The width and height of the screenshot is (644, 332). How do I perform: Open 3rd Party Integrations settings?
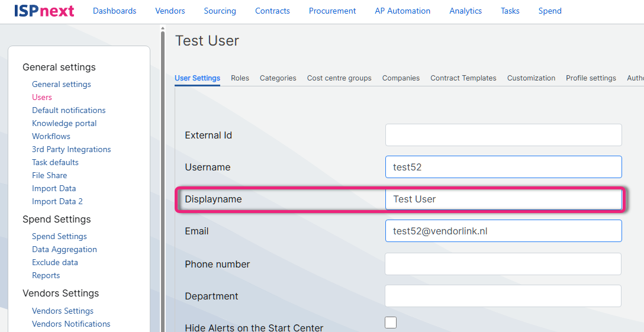71,149
